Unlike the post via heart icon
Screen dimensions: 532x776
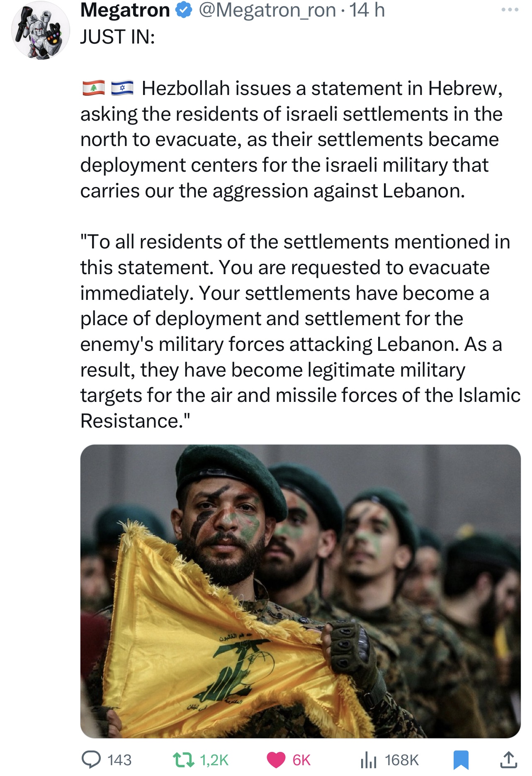276,759
